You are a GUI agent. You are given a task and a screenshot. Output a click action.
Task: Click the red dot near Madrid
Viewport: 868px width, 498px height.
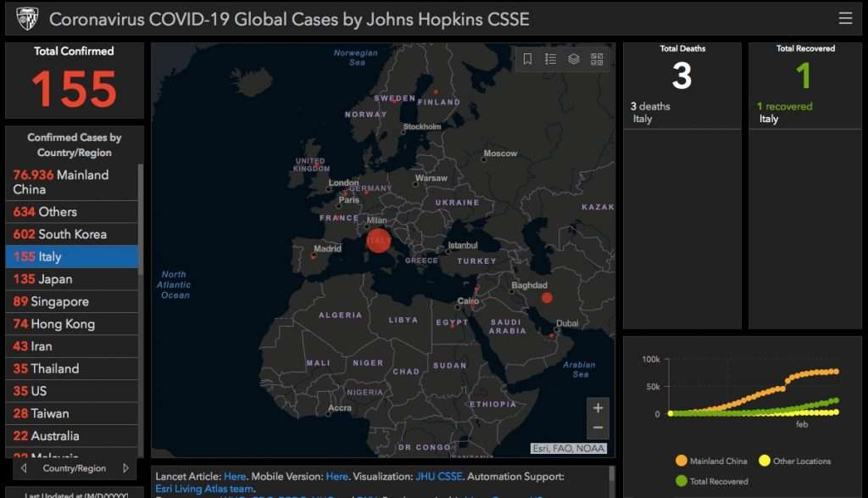(x=314, y=256)
